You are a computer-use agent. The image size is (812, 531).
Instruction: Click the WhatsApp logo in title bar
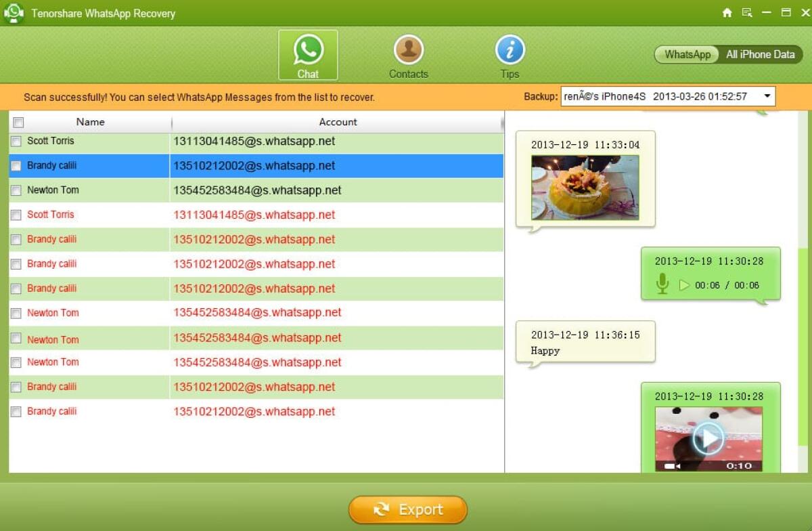[x=14, y=12]
